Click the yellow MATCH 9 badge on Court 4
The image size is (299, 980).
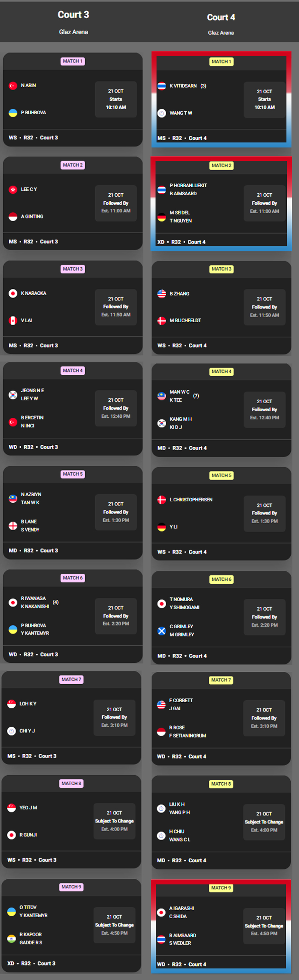tap(221, 888)
